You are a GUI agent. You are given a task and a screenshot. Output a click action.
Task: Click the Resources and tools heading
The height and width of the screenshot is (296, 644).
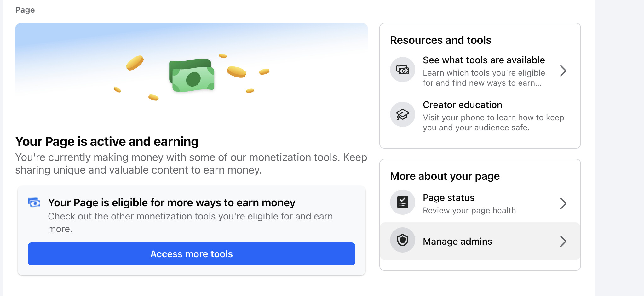click(440, 40)
